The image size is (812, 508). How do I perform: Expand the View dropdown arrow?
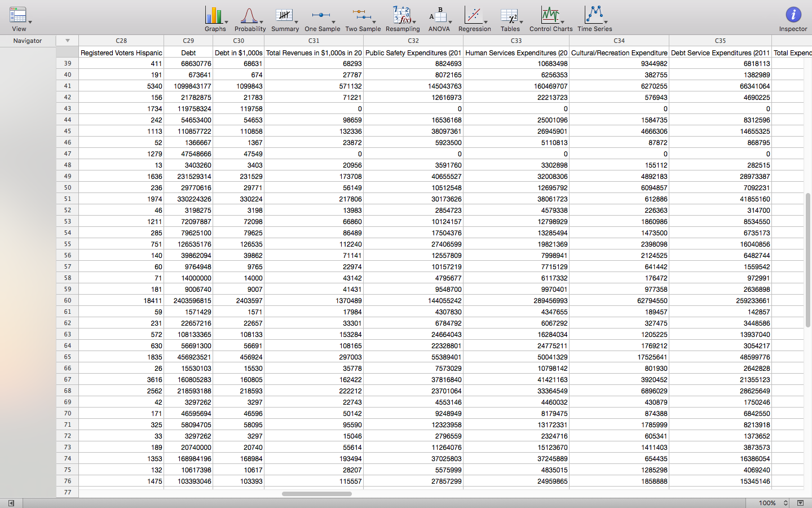click(x=30, y=23)
